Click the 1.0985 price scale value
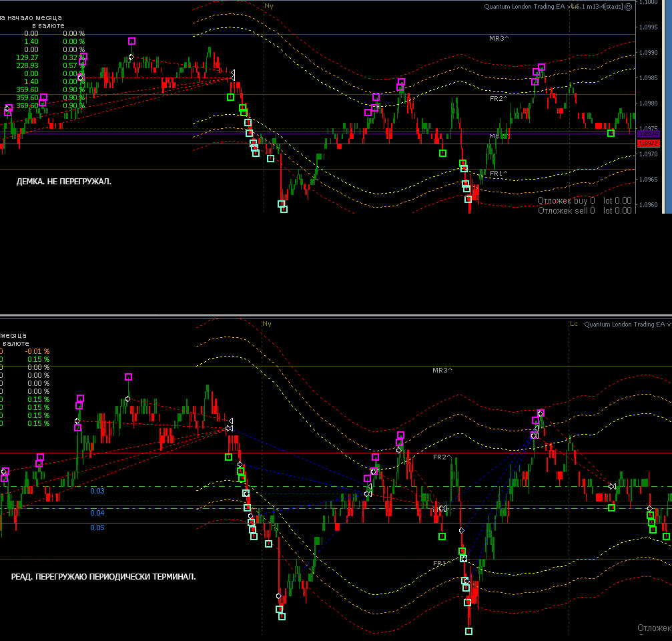Image resolution: width=672 pixels, height=641 pixels. [648, 77]
